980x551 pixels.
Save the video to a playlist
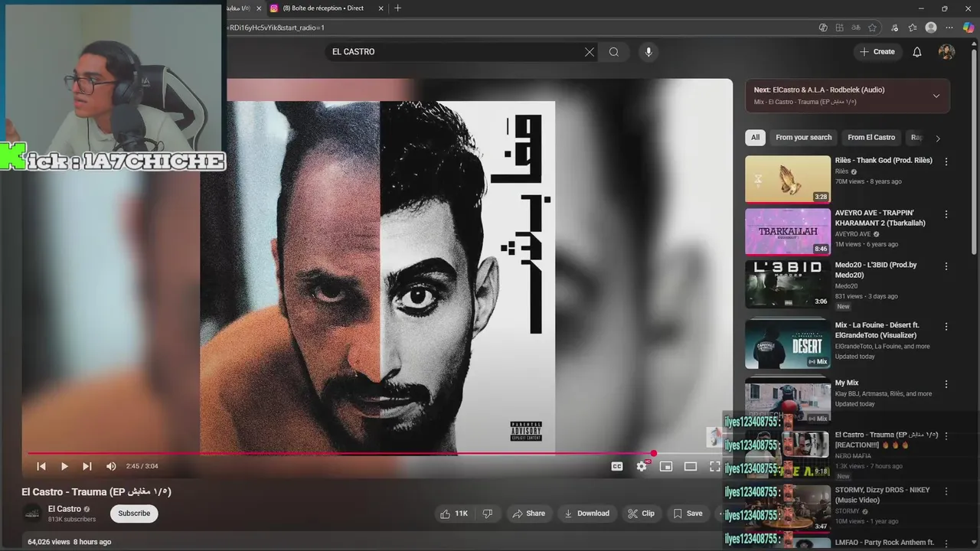pos(688,514)
